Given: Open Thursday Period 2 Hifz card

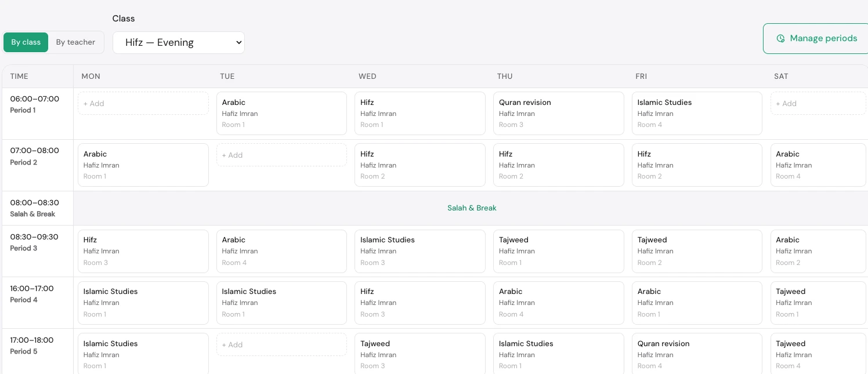Looking at the screenshot, I should pyautogui.click(x=559, y=165).
